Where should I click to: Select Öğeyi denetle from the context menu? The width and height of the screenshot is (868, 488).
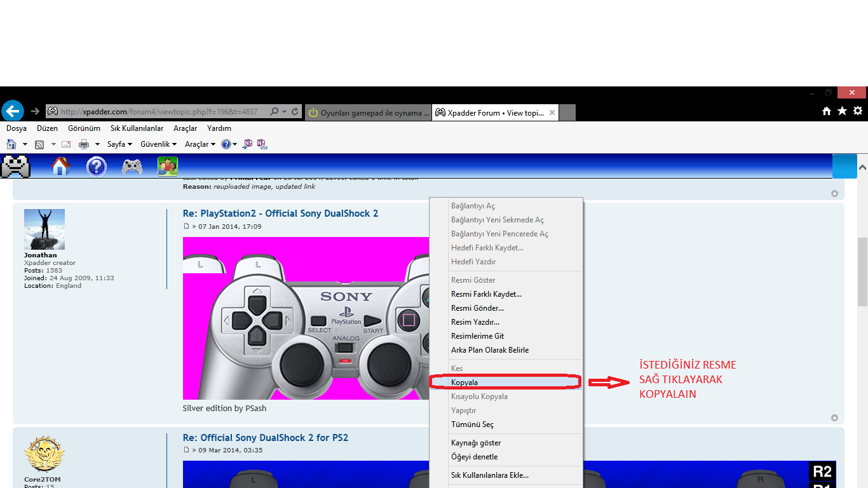[506, 457]
